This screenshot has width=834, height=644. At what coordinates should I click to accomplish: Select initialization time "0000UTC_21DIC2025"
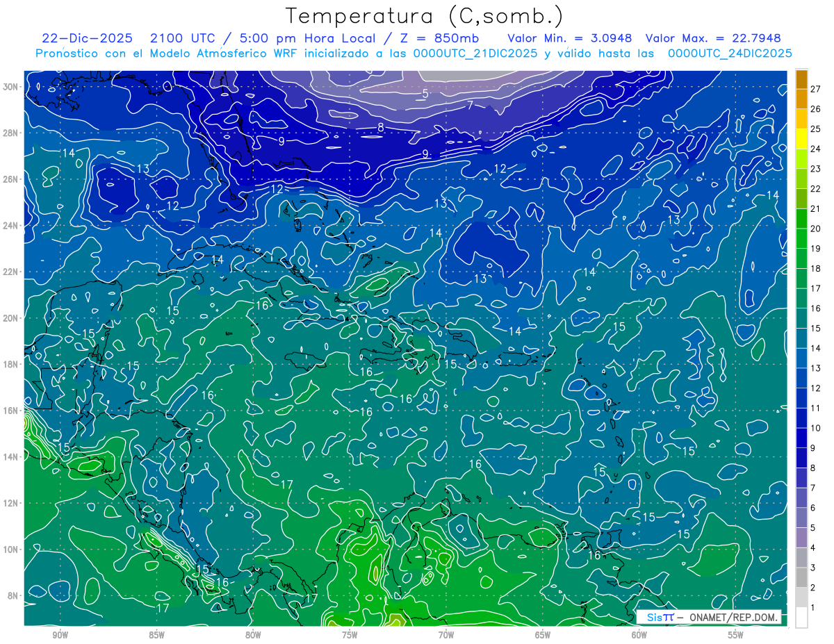pos(475,53)
